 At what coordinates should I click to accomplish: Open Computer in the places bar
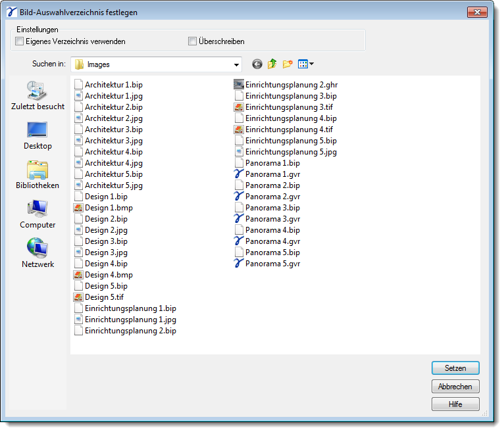[38, 214]
